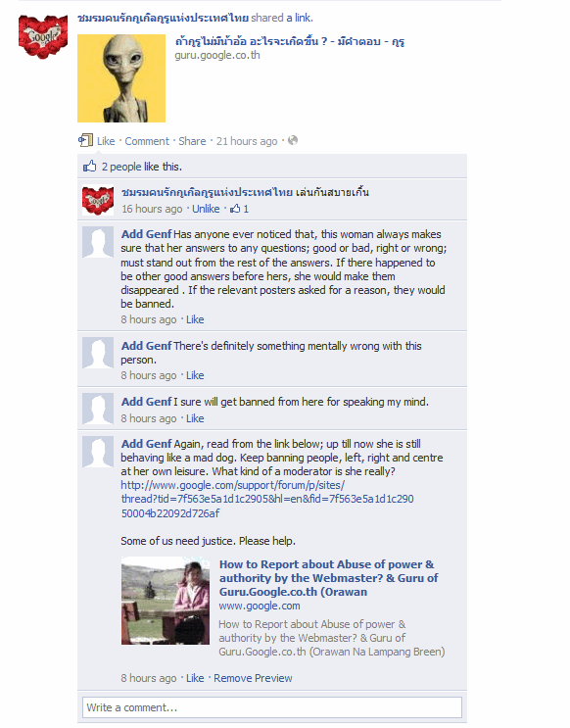Open the google.com support forum URL link
Screen dimensions: 570x728
pyautogui.click(x=267, y=499)
